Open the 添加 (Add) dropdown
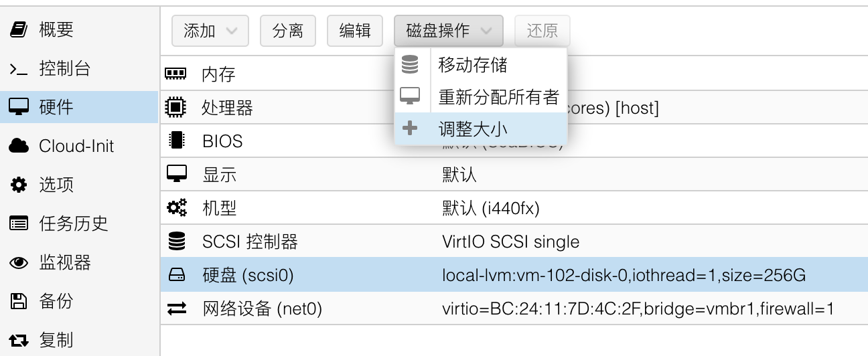 [210, 31]
